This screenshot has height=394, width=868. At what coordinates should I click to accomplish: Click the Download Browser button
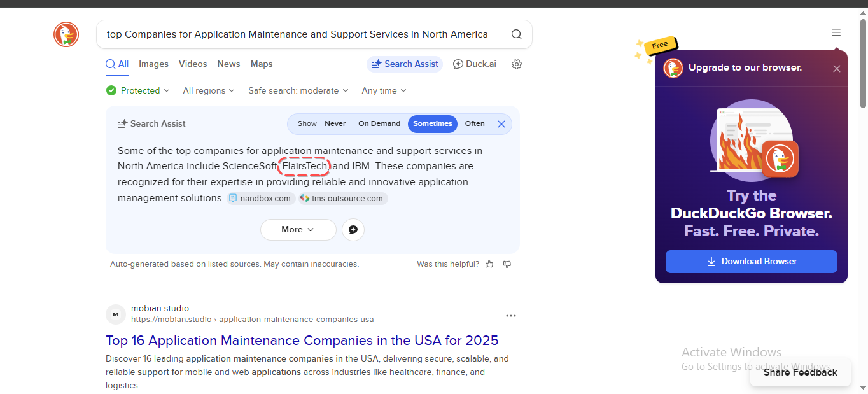[x=752, y=262]
